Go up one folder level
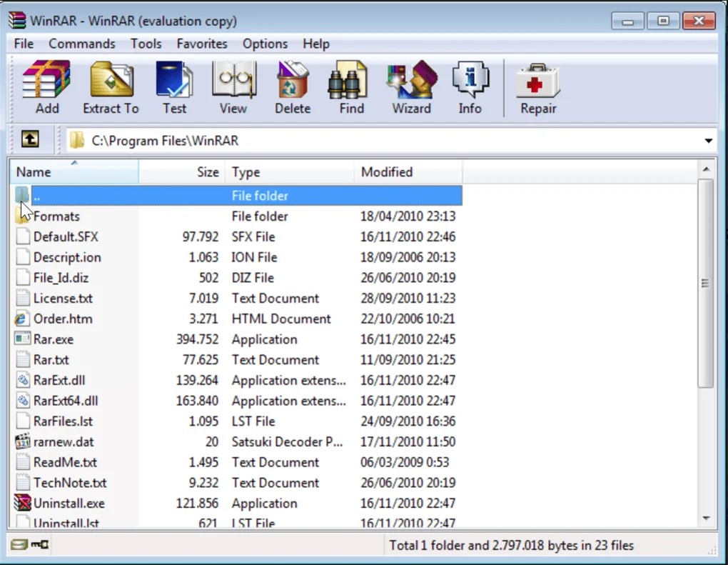Viewport: 728px width, 565px height. click(x=30, y=139)
